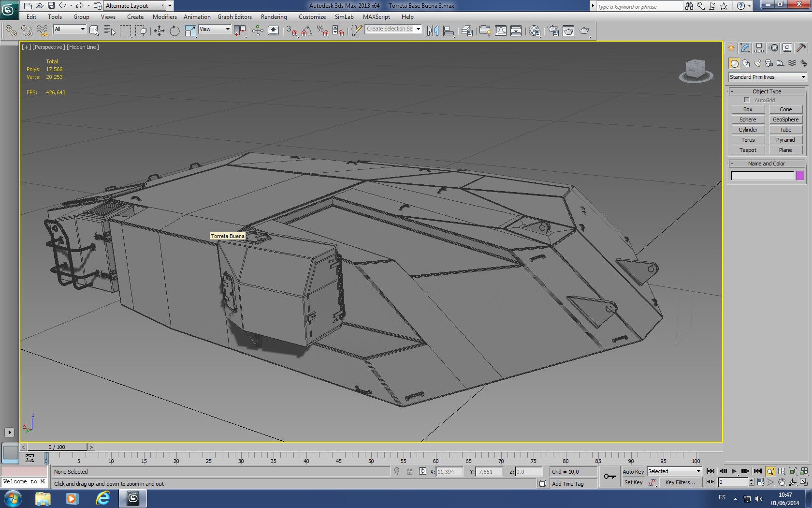Open the Modifiers menu

pyautogui.click(x=165, y=17)
